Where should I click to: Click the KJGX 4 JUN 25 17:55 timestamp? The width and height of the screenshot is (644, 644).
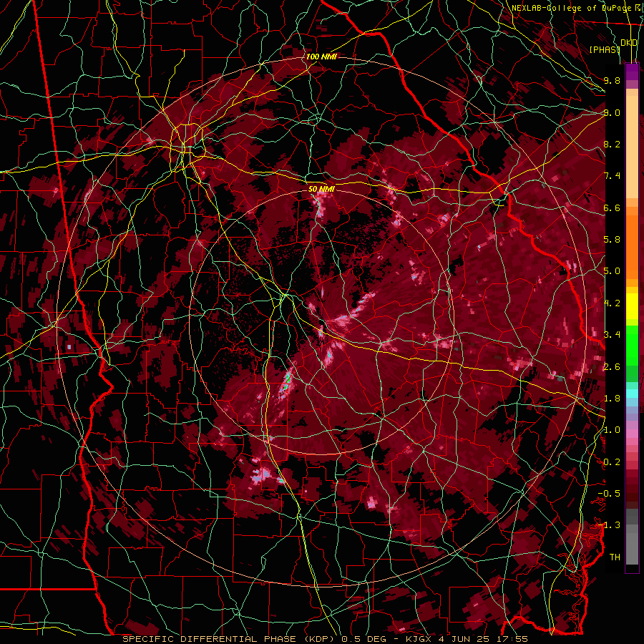click(467, 639)
